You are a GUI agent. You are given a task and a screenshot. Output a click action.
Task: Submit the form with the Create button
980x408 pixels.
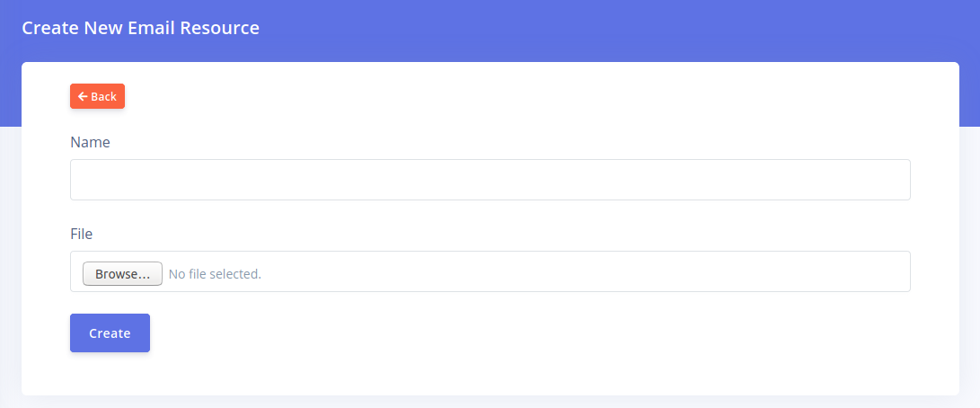tap(110, 333)
